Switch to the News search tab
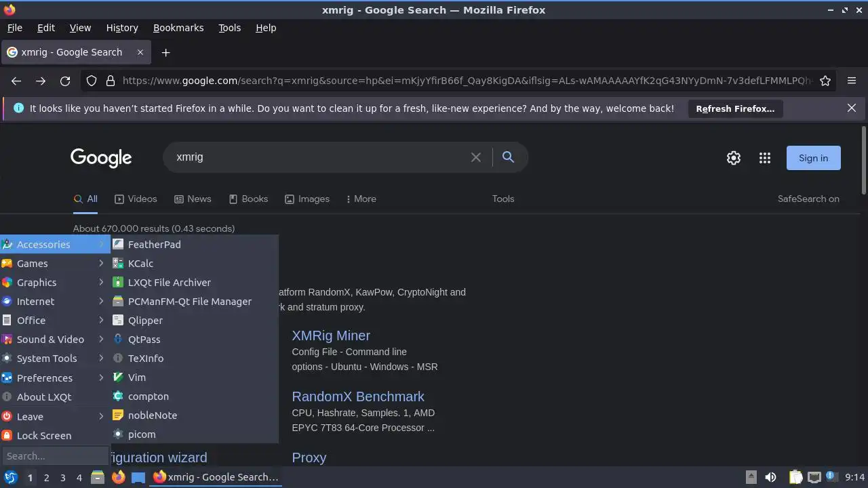868x488 pixels. (x=193, y=199)
